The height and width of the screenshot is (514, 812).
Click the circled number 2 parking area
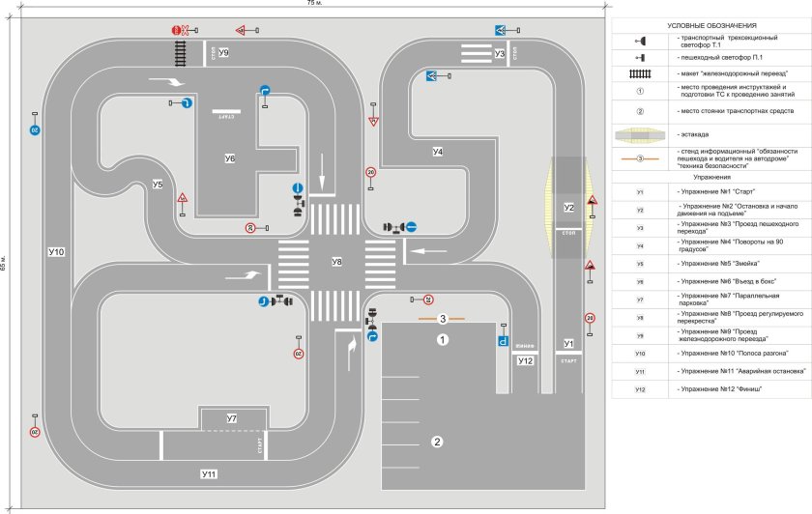[437, 442]
